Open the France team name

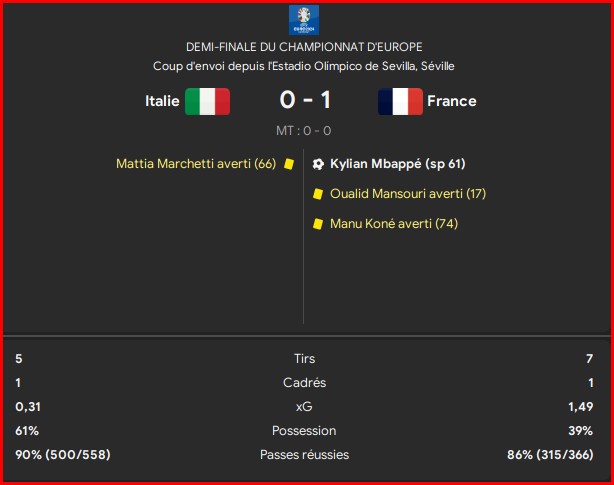click(451, 101)
